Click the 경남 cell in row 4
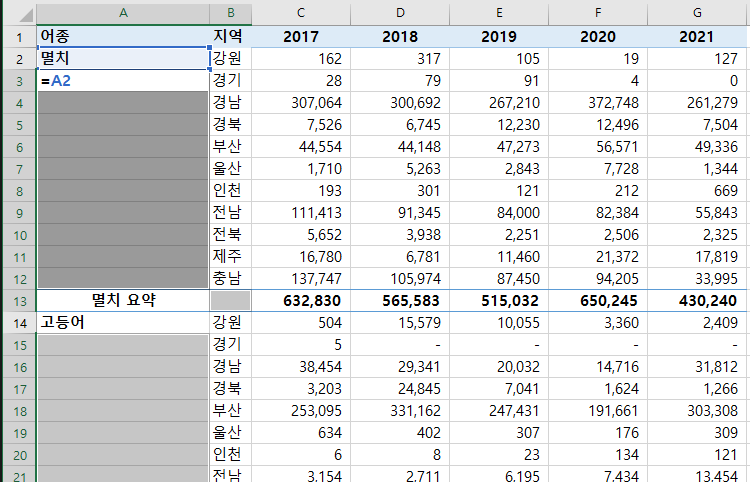Image resolution: width=750 pixels, height=482 pixels. [x=231, y=102]
